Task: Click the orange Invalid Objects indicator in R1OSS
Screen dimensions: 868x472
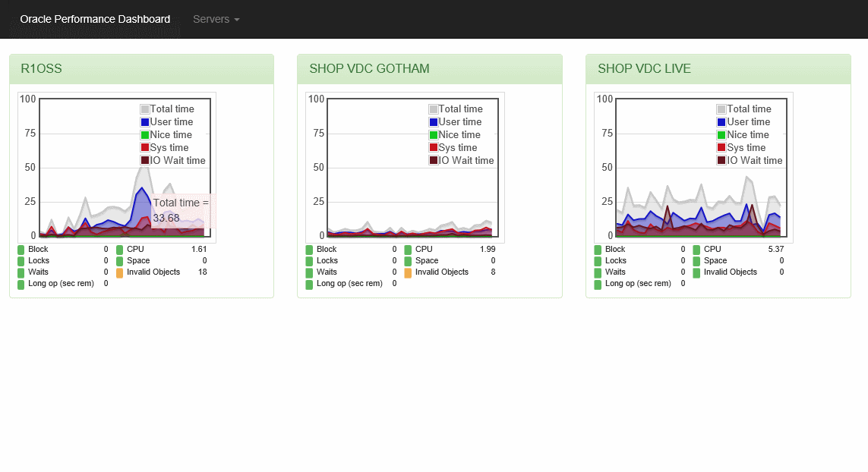Action: coord(119,272)
